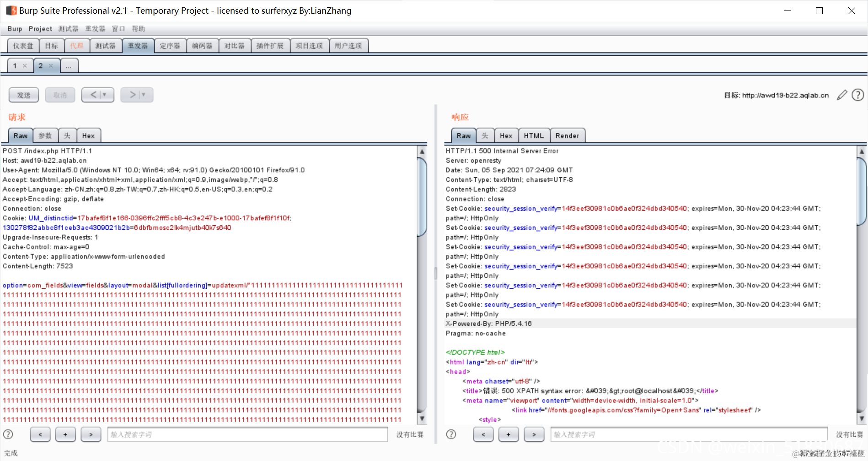Switch to the 测试器 tool tab
Image resolution: width=868 pixels, height=461 pixels.
106,46
